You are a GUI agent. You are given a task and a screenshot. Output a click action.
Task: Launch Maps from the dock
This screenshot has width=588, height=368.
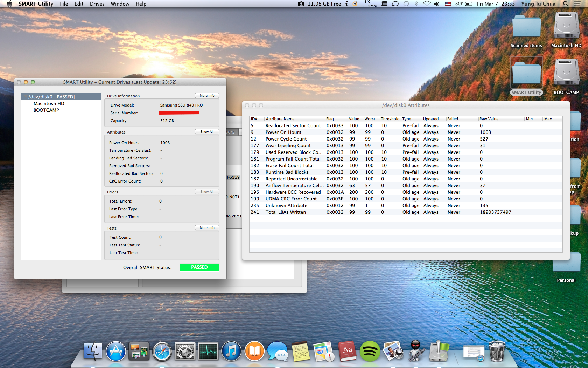click(x=324, y=351)
